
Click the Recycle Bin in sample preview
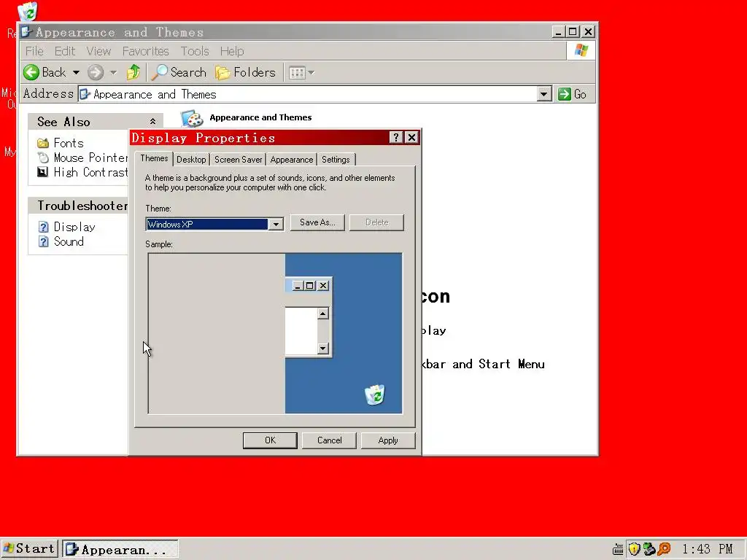coord(375,394)
